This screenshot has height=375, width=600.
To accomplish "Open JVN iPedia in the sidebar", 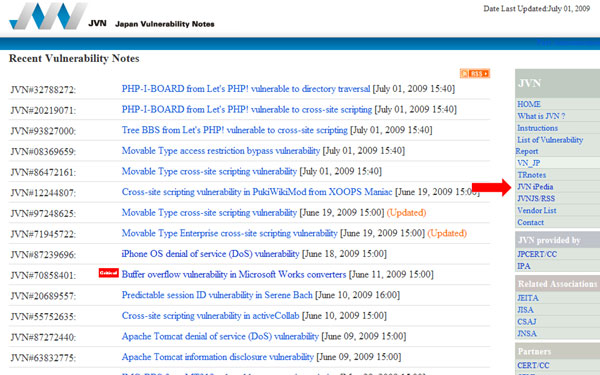I will tap(535, 187).
